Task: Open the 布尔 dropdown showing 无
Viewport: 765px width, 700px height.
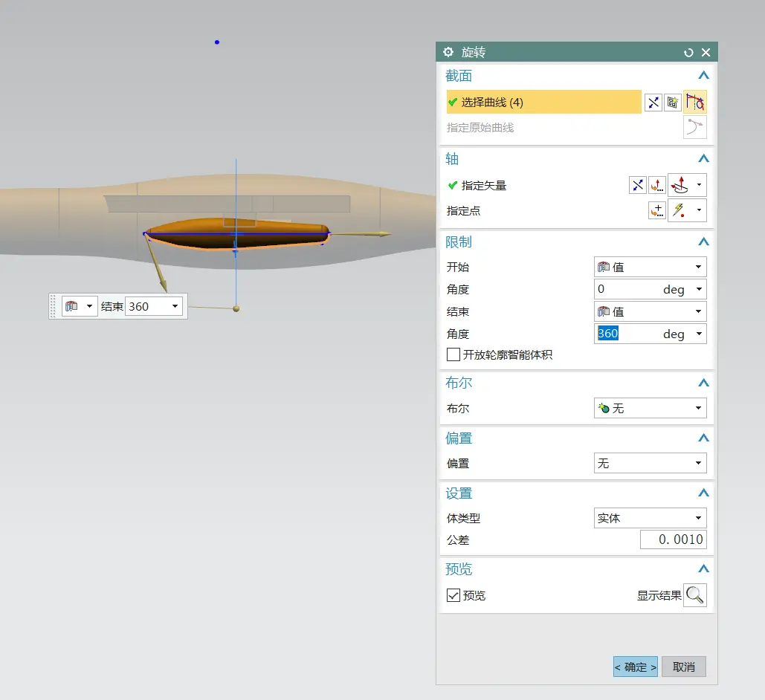Action: tap(650, 408)
